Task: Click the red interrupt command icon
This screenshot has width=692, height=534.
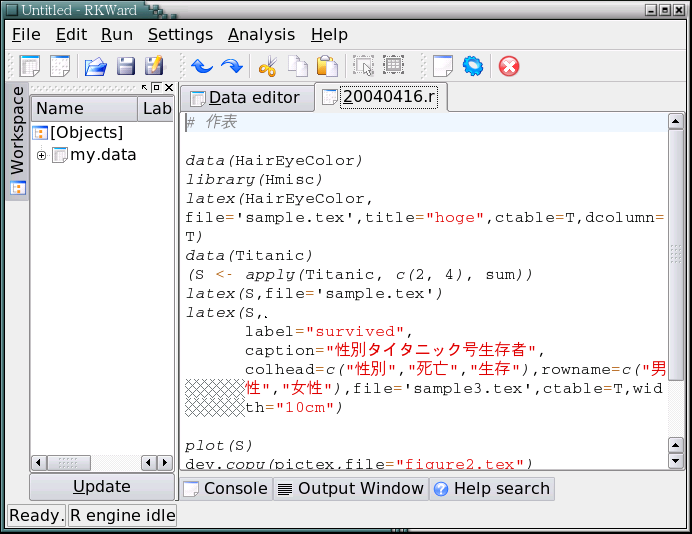Action: (509, 67)
